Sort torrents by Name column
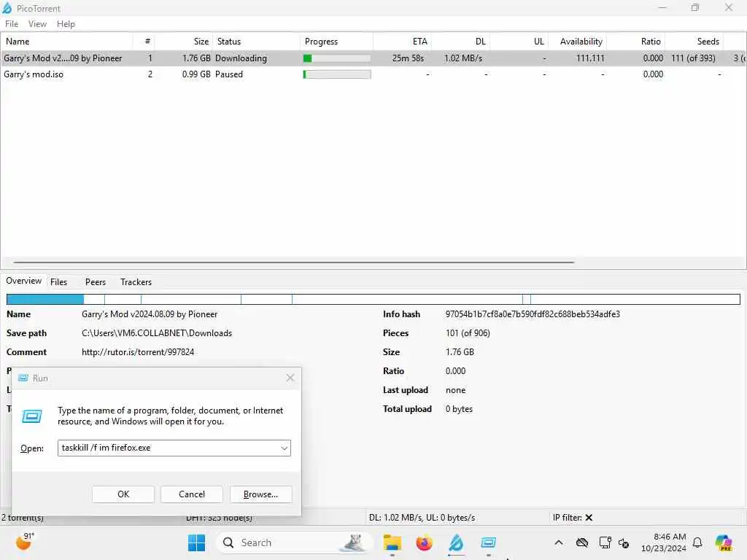 (66, 42)
